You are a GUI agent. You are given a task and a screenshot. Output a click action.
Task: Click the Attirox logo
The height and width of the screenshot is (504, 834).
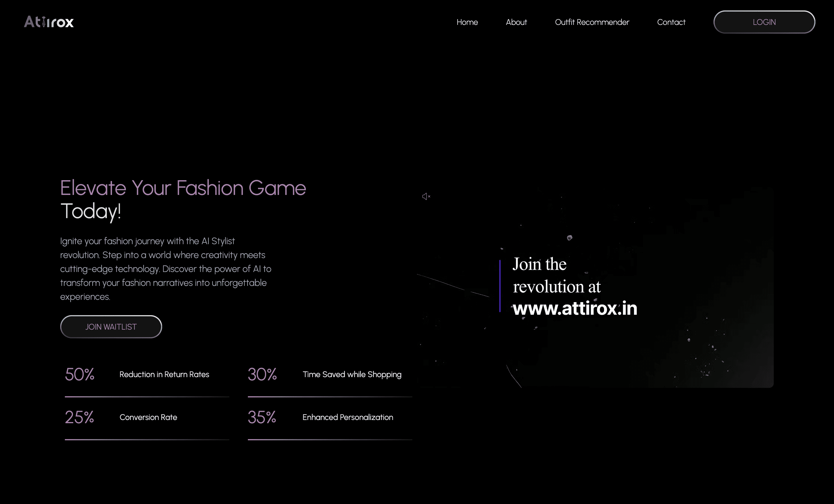(x=49, y=22)
